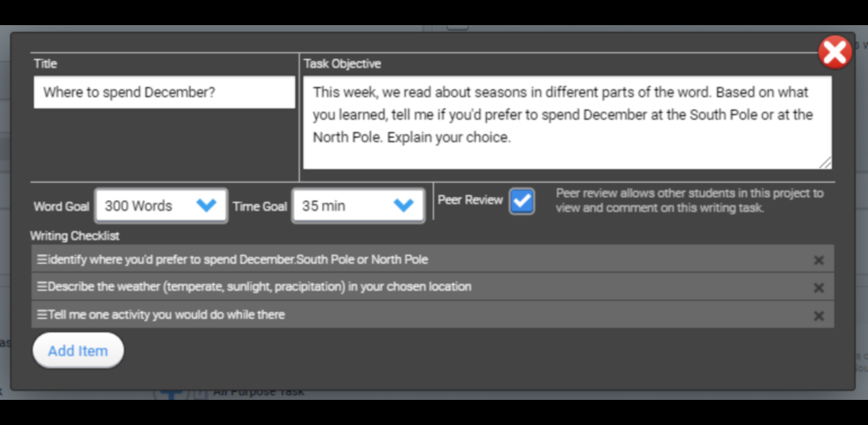This screenshot has height=425, width=868.
Task: Expand the Time Goal dropdown showing 35 min
Action: pos(358,206)
